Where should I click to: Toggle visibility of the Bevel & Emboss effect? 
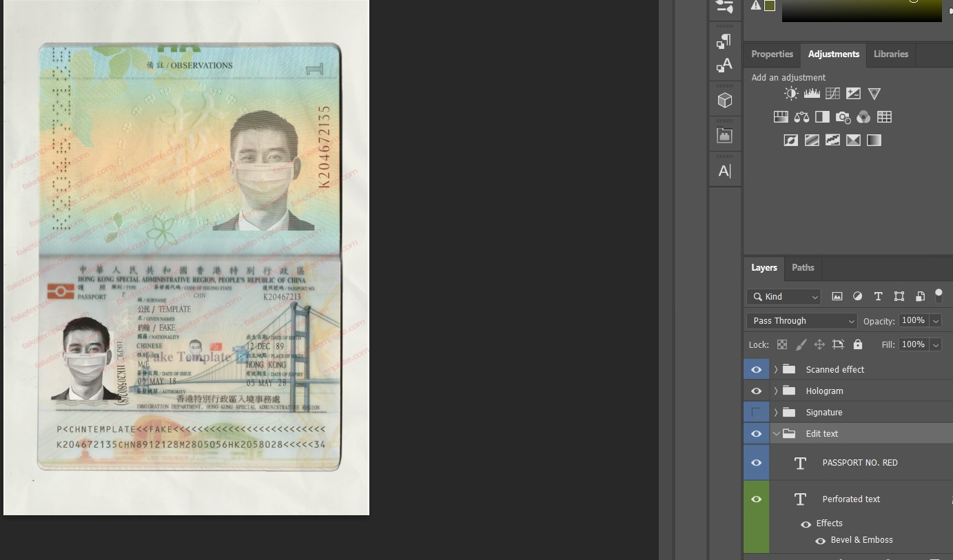(820, 540)
